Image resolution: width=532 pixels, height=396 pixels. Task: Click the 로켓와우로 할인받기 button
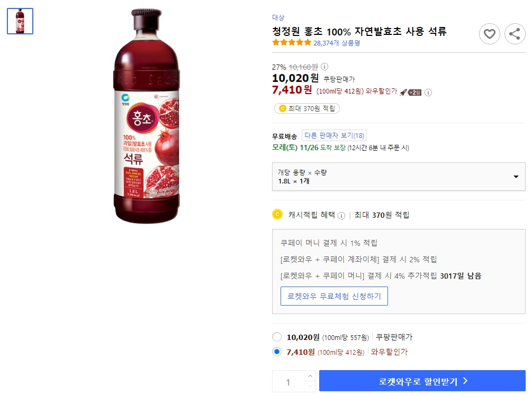coord(422,381)
